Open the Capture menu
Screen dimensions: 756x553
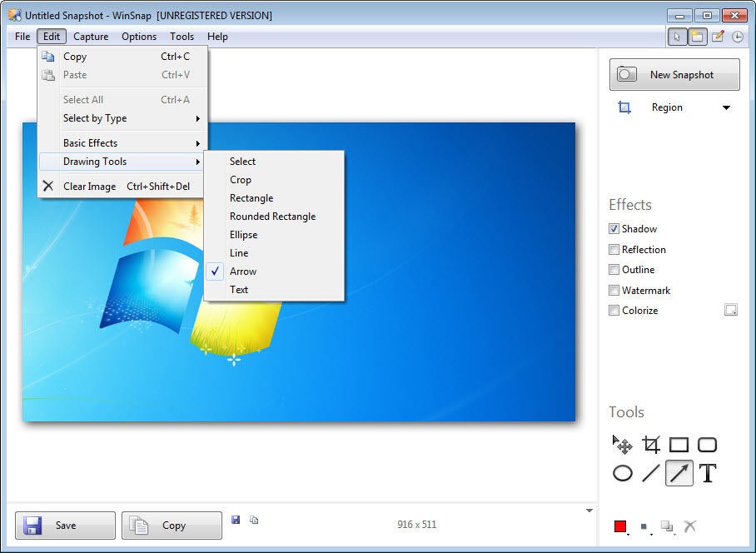point(91,37)
